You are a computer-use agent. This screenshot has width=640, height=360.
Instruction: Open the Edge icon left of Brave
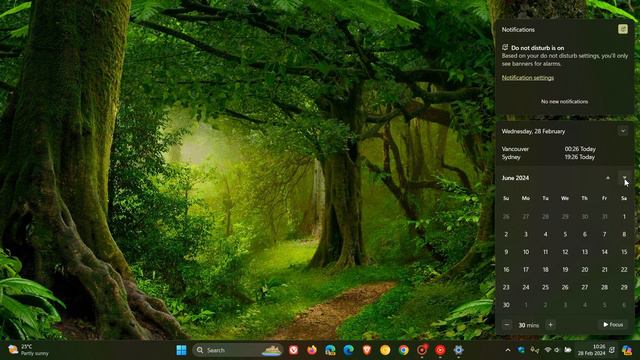point(348,350)
